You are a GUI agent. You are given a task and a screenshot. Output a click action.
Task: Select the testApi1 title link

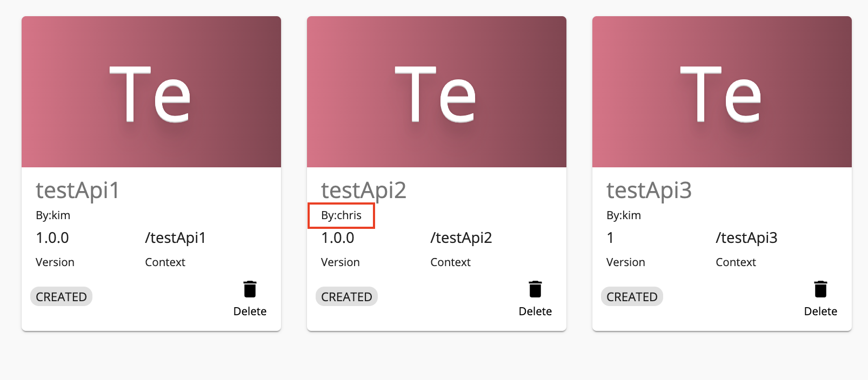[77, 191]
